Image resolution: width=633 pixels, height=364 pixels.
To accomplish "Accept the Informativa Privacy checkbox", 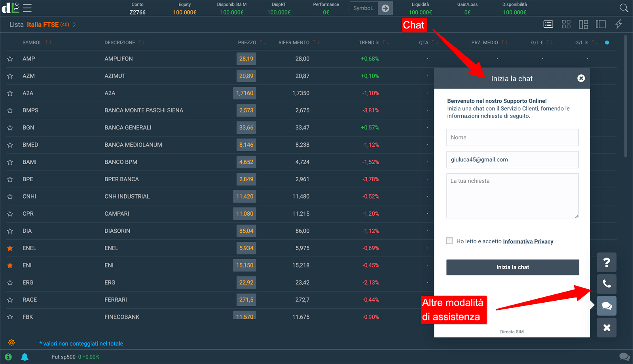I will pyautogui.click(x=449, y=241).
